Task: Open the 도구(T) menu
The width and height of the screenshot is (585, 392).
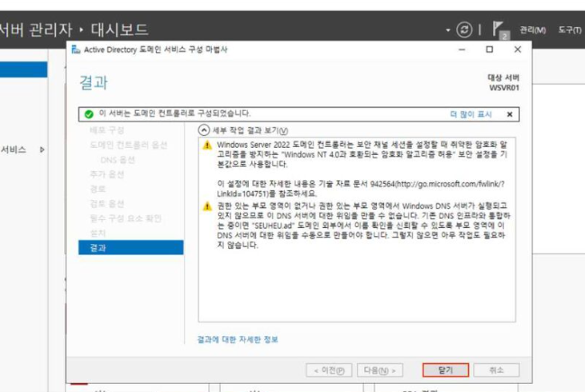Action: [x=570, y=31]
